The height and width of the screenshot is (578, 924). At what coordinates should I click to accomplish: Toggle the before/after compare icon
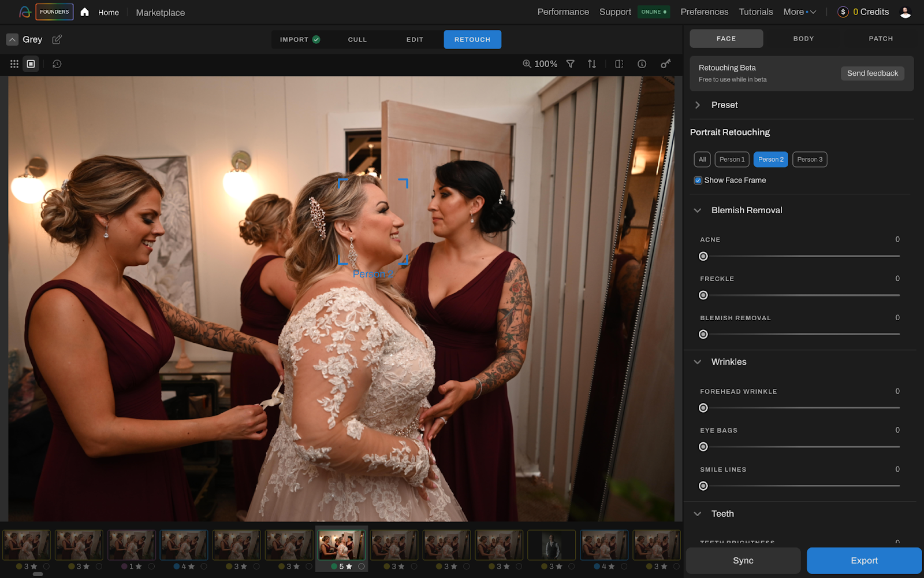point(619,64)
